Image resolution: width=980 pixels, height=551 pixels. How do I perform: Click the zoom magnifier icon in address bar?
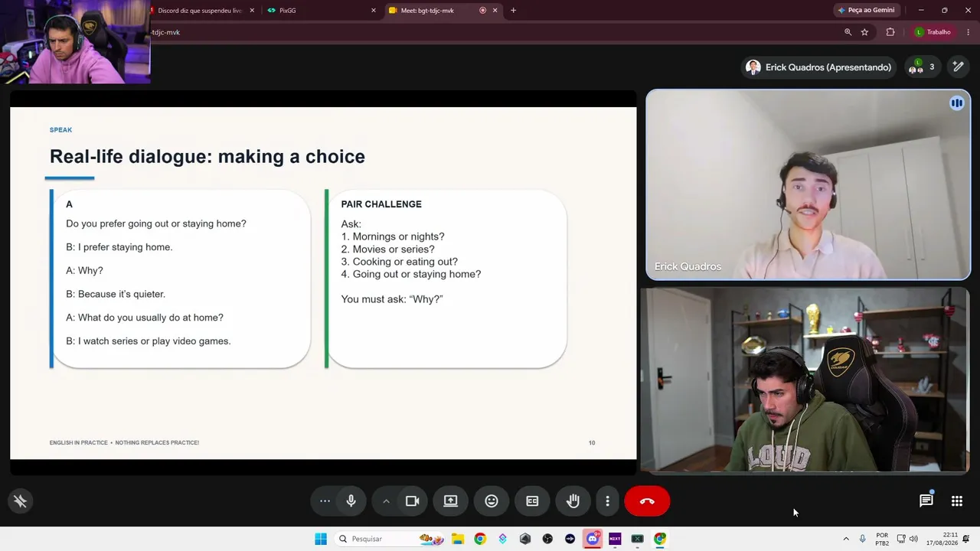(848, 32)
